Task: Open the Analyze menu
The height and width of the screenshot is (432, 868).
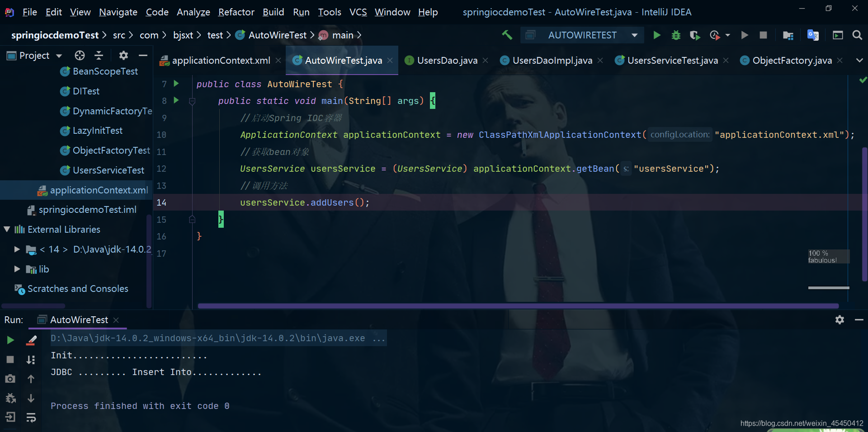Action: [193, 12]
